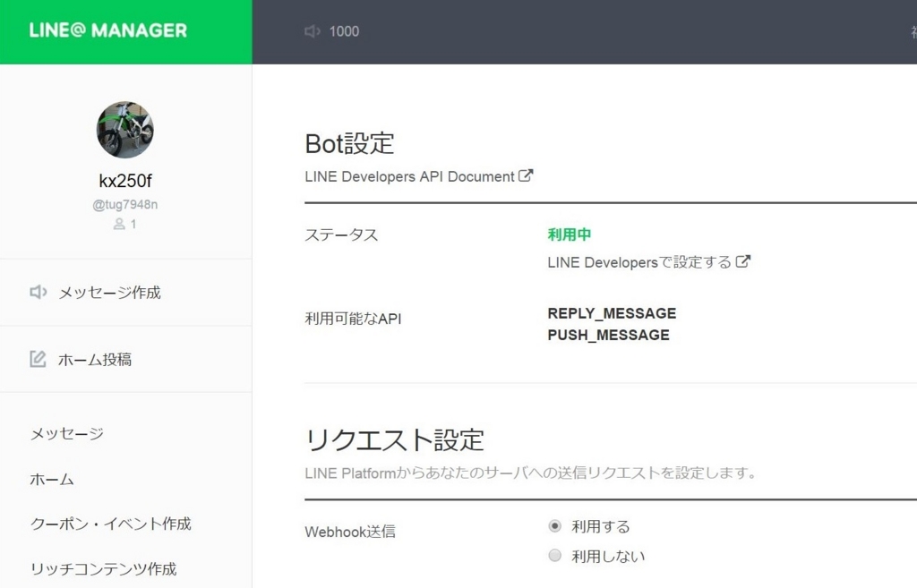Click the 利用中 status text

tap(569, 234)
